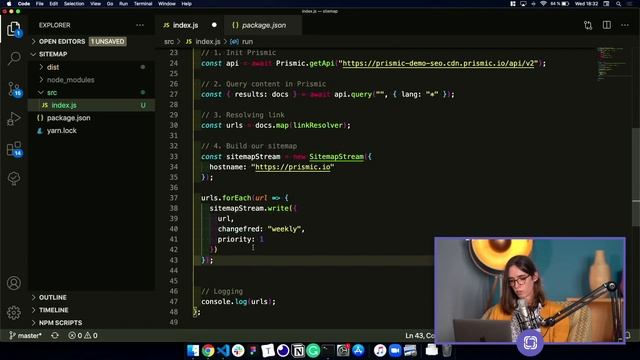Viewport: 640px width, 360px height.
Task: Open the Extensions view with badge 14
Action: coord(14,149)
